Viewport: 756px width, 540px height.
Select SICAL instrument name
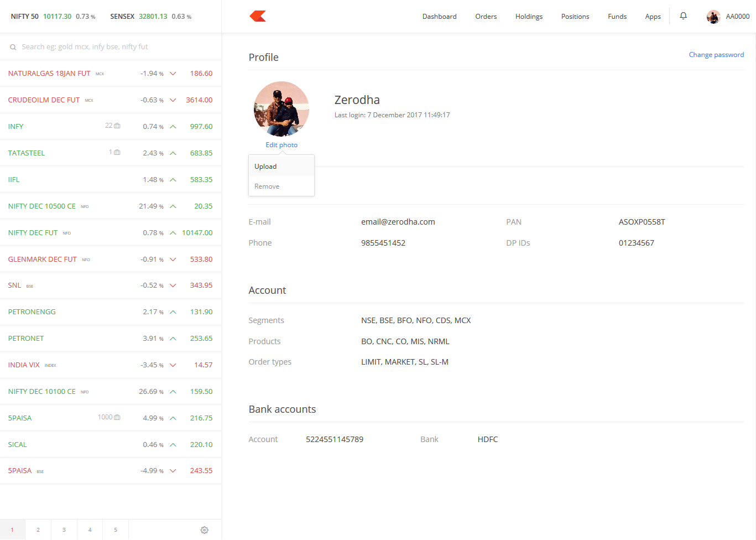[x=17, y=445]
